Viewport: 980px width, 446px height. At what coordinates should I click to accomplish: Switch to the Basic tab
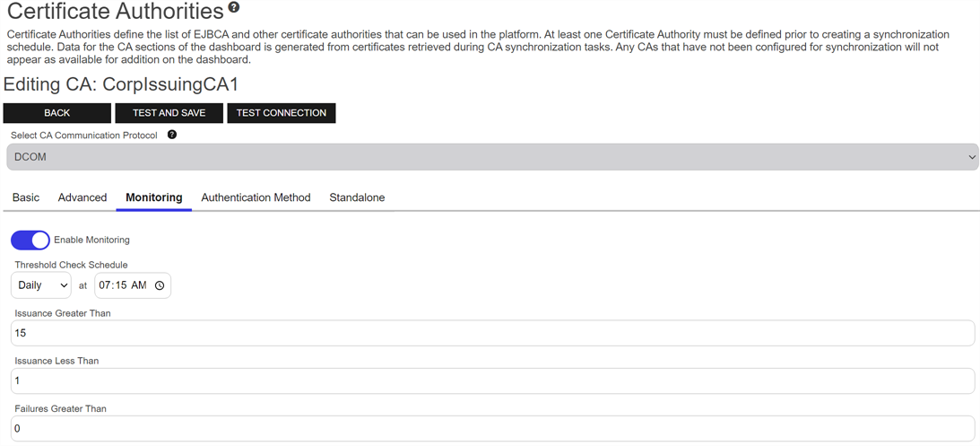(26, 197)
